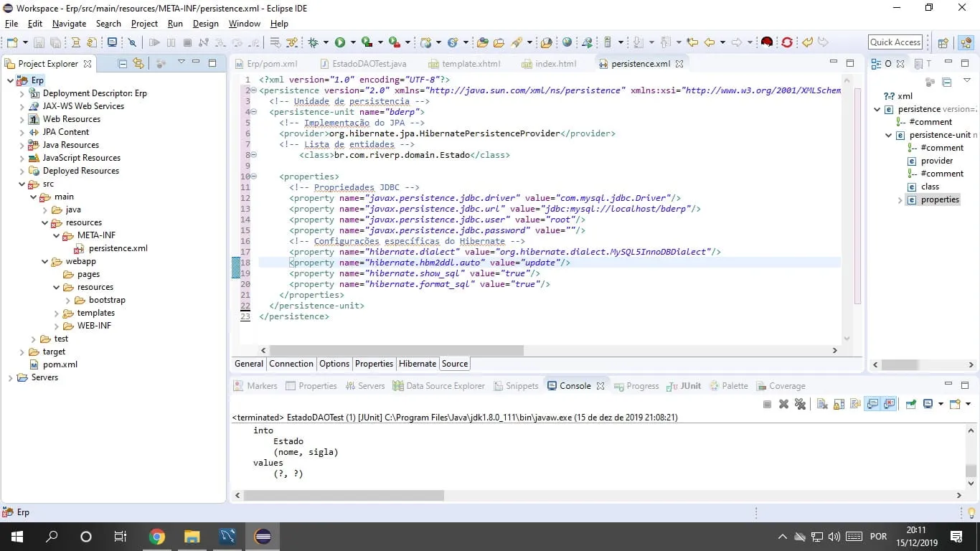980x551 pixels.
Task: Switch to Hibernate tab below the editor
Action: pos(418,364)
